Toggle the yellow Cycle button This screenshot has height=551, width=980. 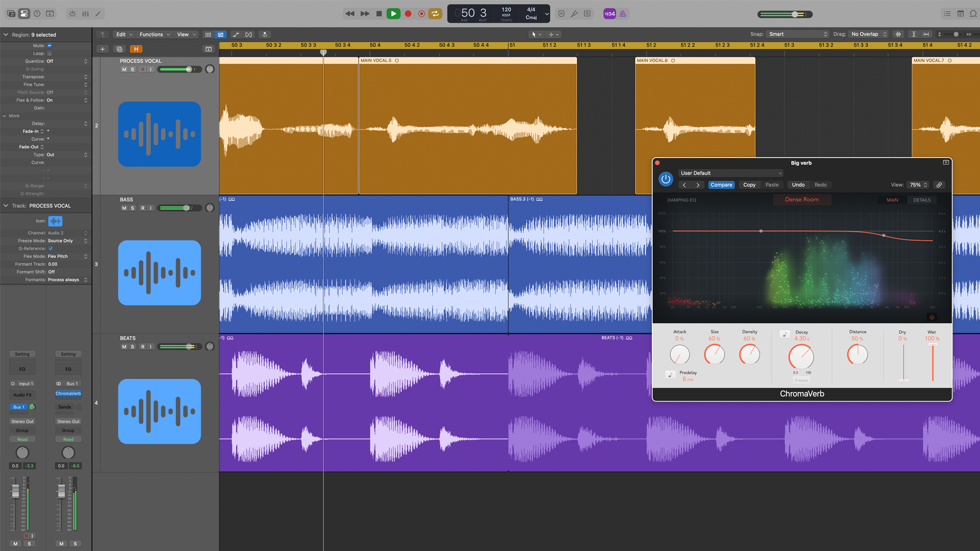point(435,14)
